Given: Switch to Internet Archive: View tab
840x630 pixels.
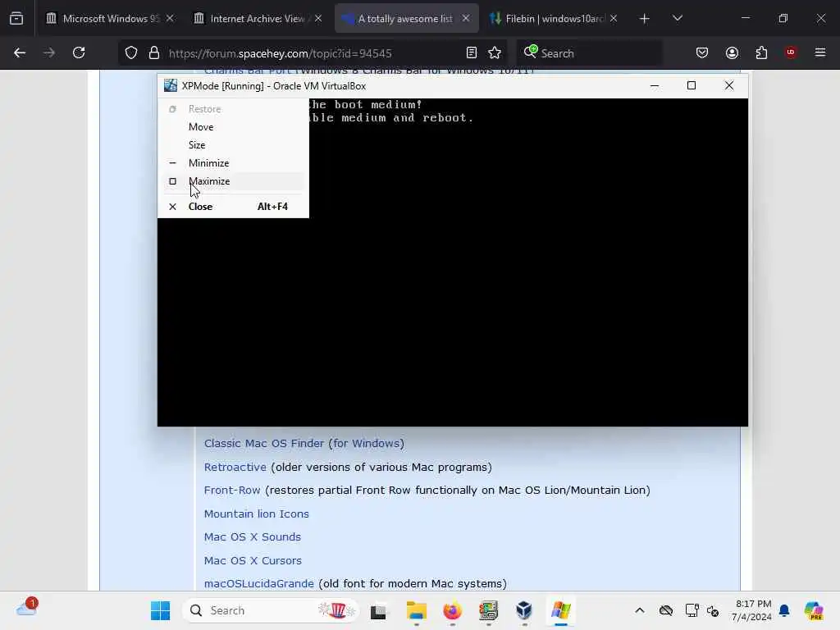Looking at the screenshot, I should click(256, 18).
